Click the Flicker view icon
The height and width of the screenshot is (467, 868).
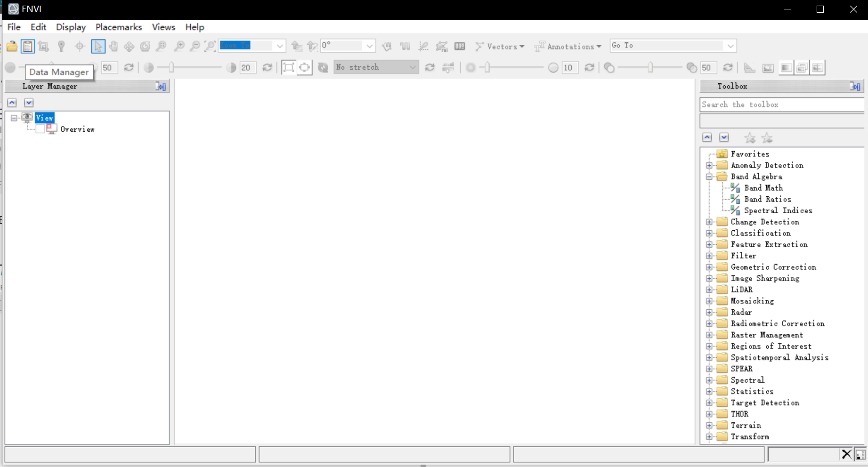tap(802, 68)
